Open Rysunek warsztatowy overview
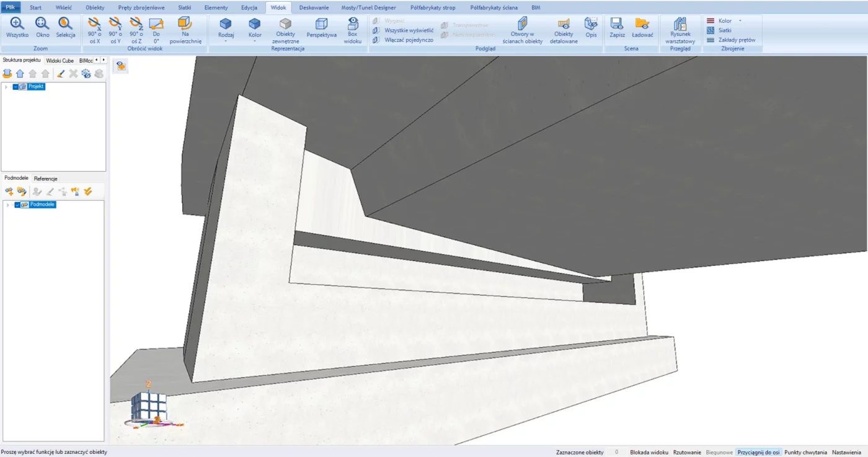The height and width of the screenshot is (457, 868). tap(680, 29)
